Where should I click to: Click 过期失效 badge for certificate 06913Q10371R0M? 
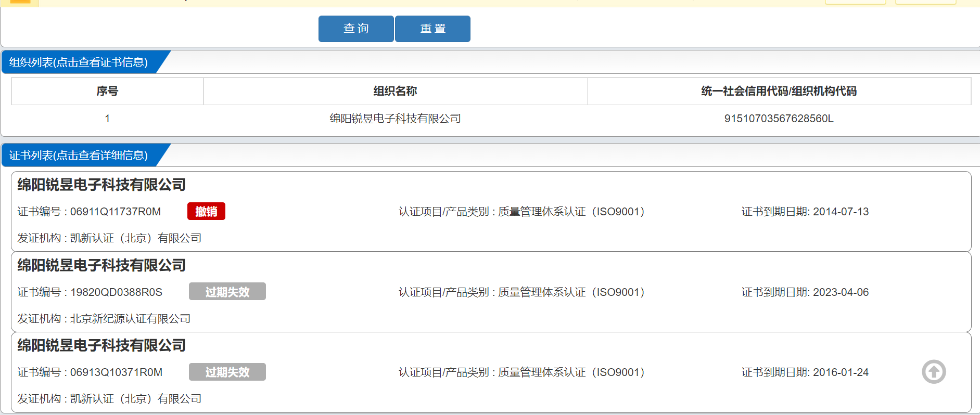pyautogui.click(x=227, y=372)
